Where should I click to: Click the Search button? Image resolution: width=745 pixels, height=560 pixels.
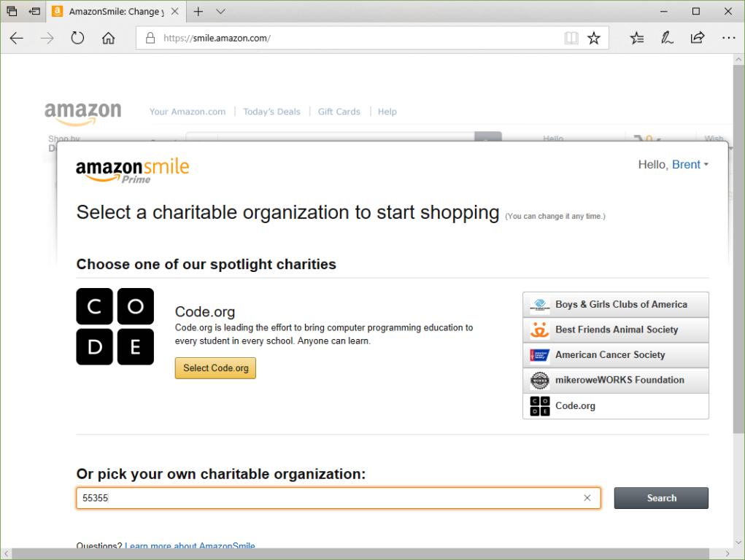pos(661,498)
